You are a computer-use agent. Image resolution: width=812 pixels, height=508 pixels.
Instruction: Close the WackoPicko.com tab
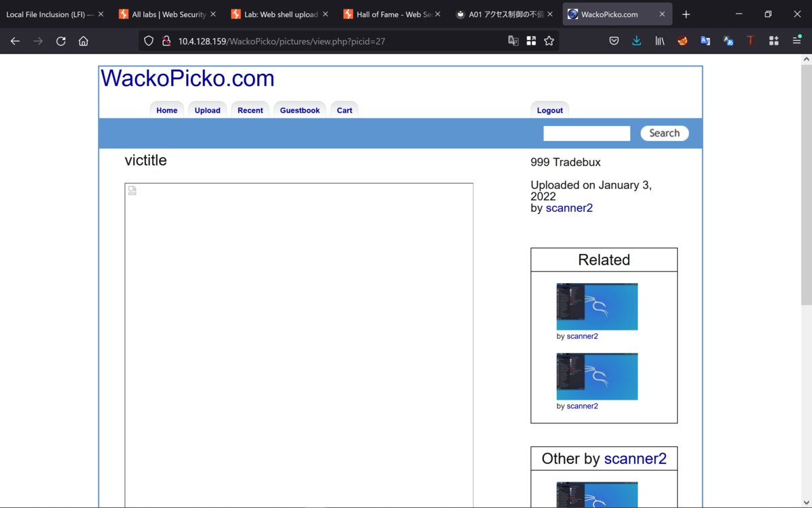pyautogui.click(x=662, y=14)
